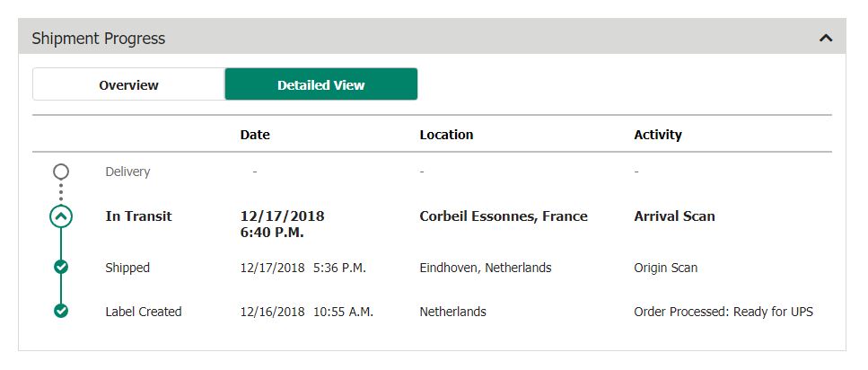
Task: Click the Label Created status text
Action: coord(144,312)
